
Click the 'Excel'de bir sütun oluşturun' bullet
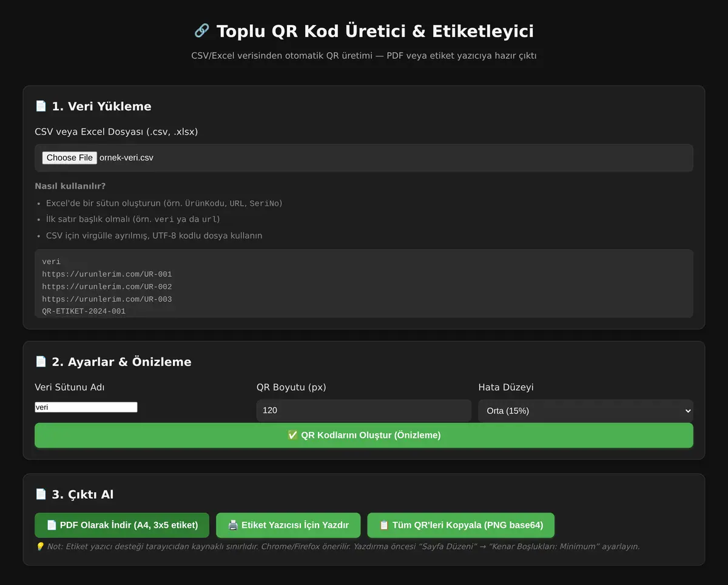(x=164, y=203)
